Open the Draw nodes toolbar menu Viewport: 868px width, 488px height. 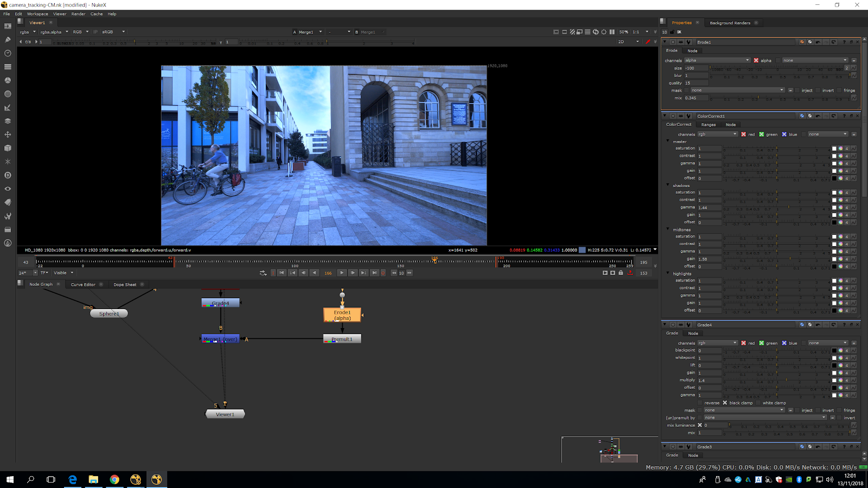coord(8,40)
